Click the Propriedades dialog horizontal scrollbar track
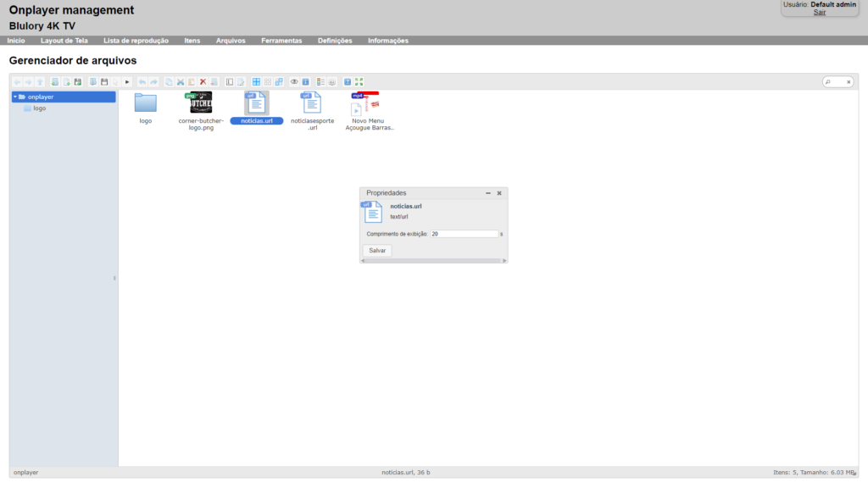This screenshot has height=488, width=868. pos(433,261)
